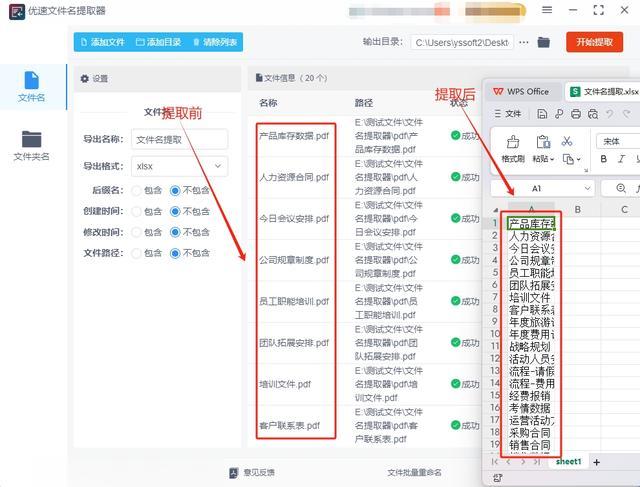Select 'include' for creation time
Screen dimensions: 640x487
pos(136,211)
